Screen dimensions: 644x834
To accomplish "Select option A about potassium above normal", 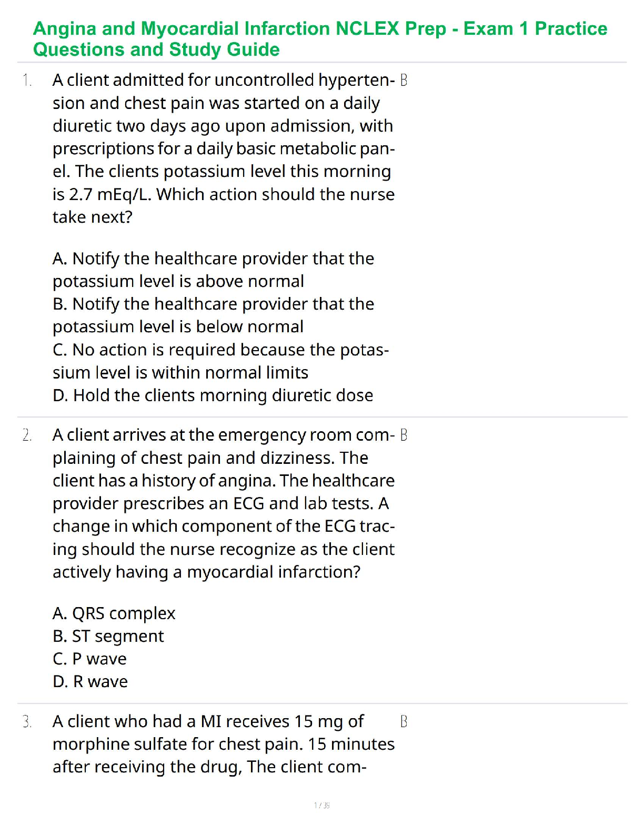I will [213, 270].
